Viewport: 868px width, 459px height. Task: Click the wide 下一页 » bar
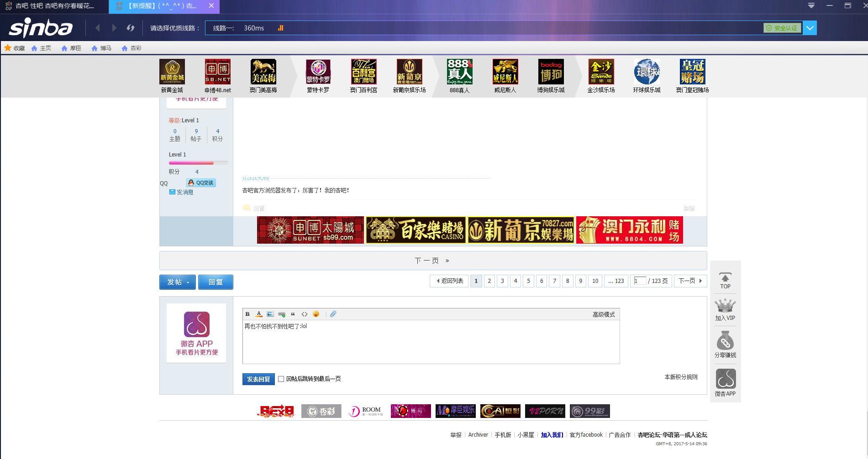pyautogui.click(x=433, y=261)
